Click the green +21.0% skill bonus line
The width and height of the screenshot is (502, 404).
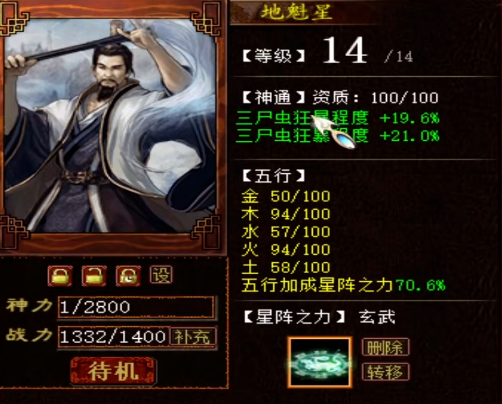338,136
